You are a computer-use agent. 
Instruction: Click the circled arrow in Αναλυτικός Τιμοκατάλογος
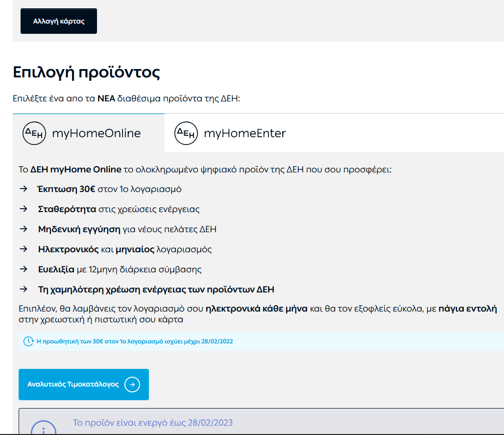click(132, 385)
